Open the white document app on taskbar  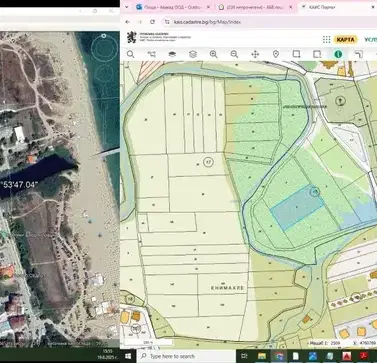pyautogui.click(x=296, y=356)
